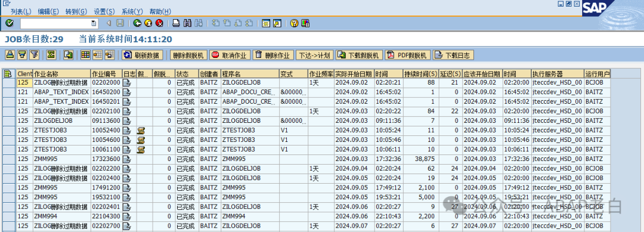Open the 系统(Y) menu
The width and height of the screenshot is (644, 232).
(132, 11)
